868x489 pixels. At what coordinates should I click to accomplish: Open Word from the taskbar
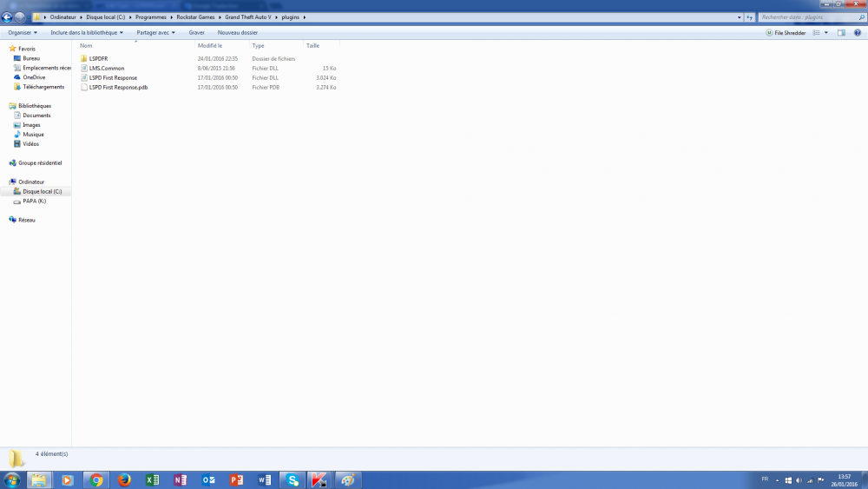(x=265, y=480)
